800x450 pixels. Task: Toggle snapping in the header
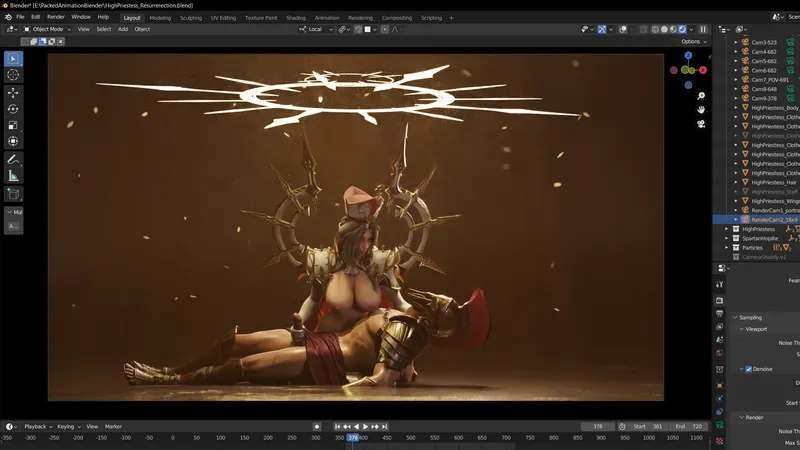pos(358,30)
